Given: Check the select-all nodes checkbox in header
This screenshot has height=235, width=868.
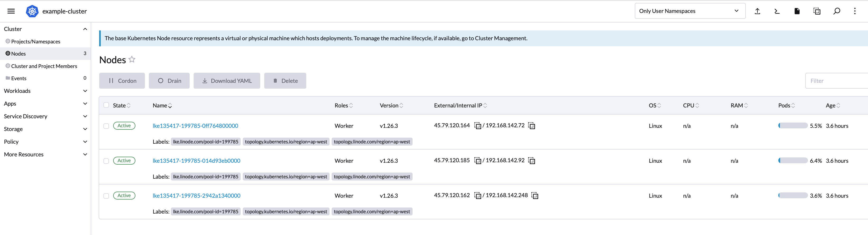Looking at the screenshot, I should [x=106, y=105].
